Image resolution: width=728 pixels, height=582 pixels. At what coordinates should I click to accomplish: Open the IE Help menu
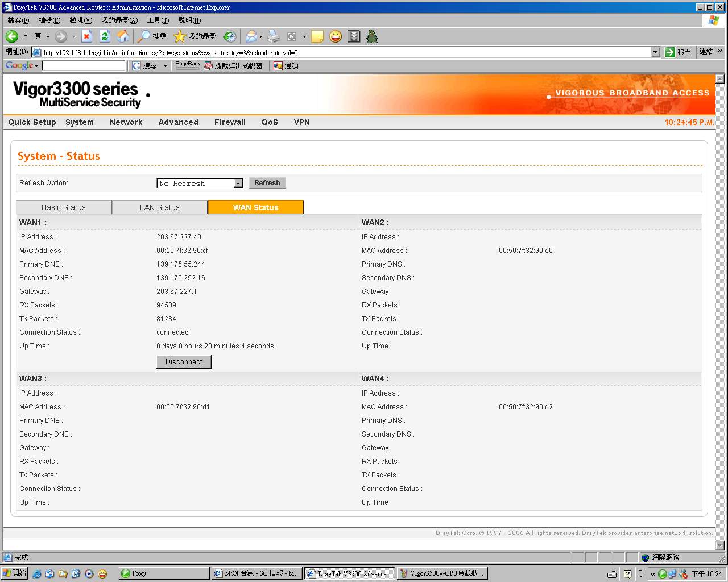tap(189, 20)
